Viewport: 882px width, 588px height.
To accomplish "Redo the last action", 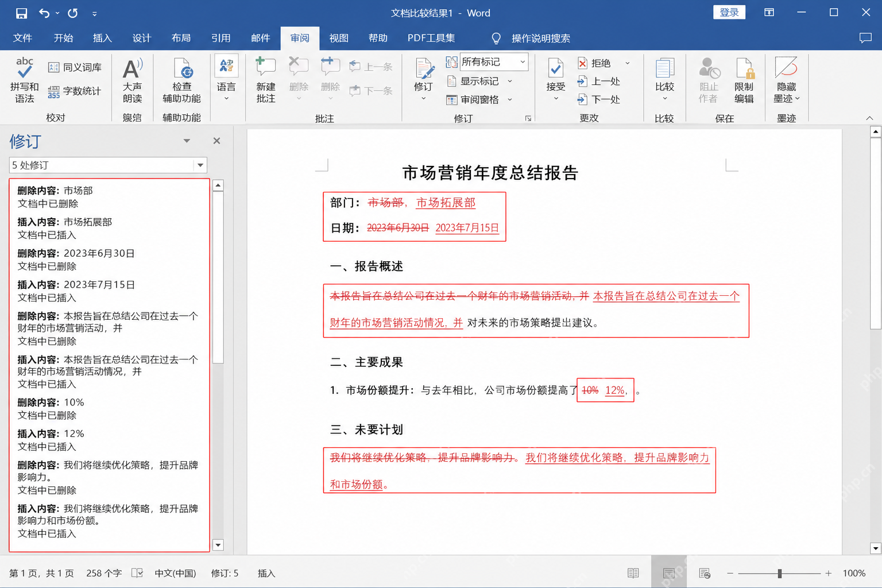I will 72,13.
